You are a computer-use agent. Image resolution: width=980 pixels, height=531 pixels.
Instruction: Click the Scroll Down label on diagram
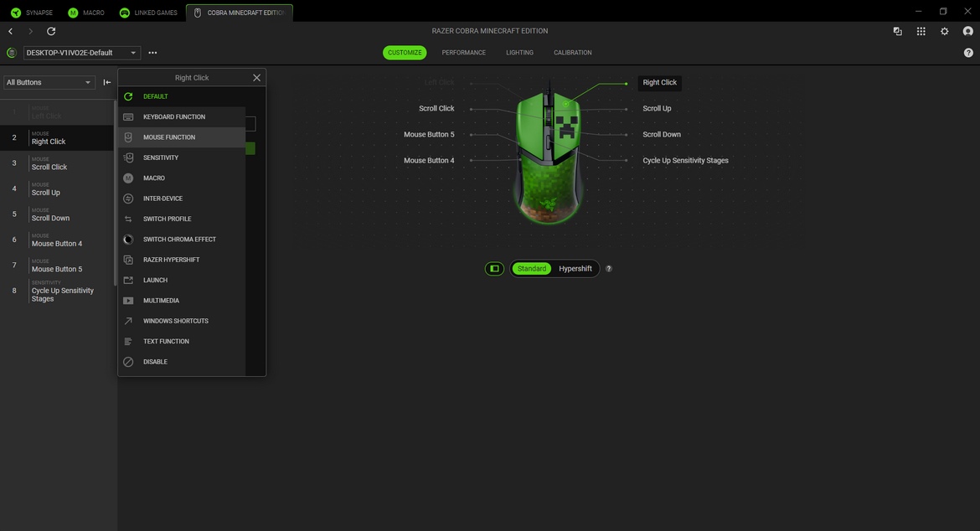(662, 134)
